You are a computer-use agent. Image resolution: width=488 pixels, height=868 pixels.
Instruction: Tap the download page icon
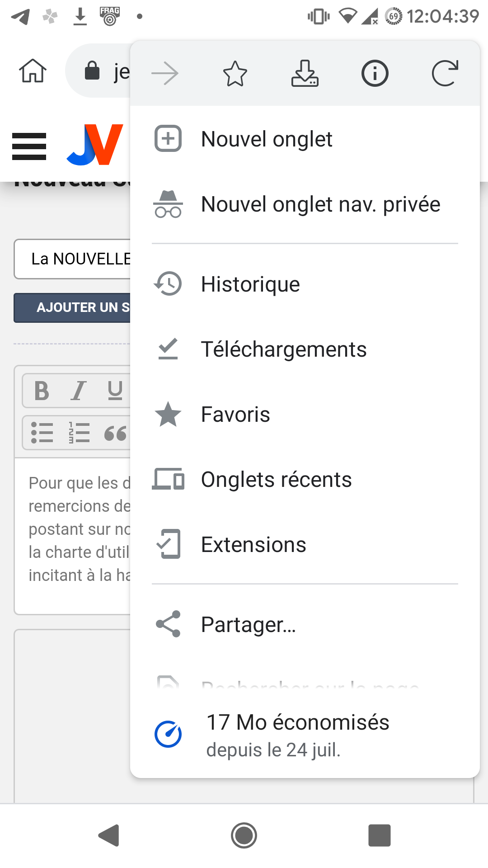pyautogui.click(x=305, y=73)
